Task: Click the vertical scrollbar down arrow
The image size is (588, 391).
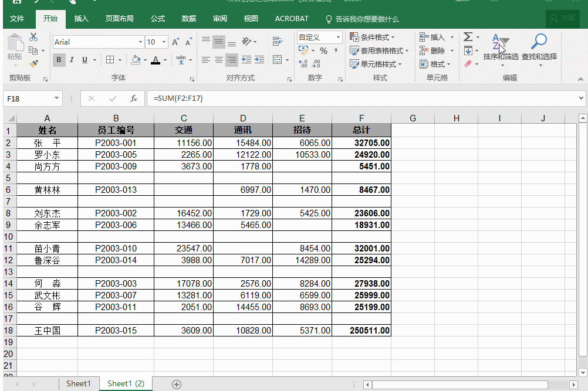Action: click(x=582, y=372)
